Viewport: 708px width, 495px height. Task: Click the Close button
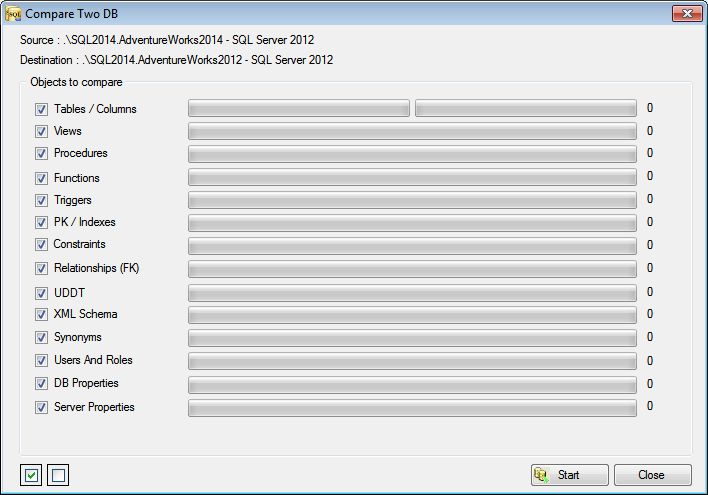652,475
